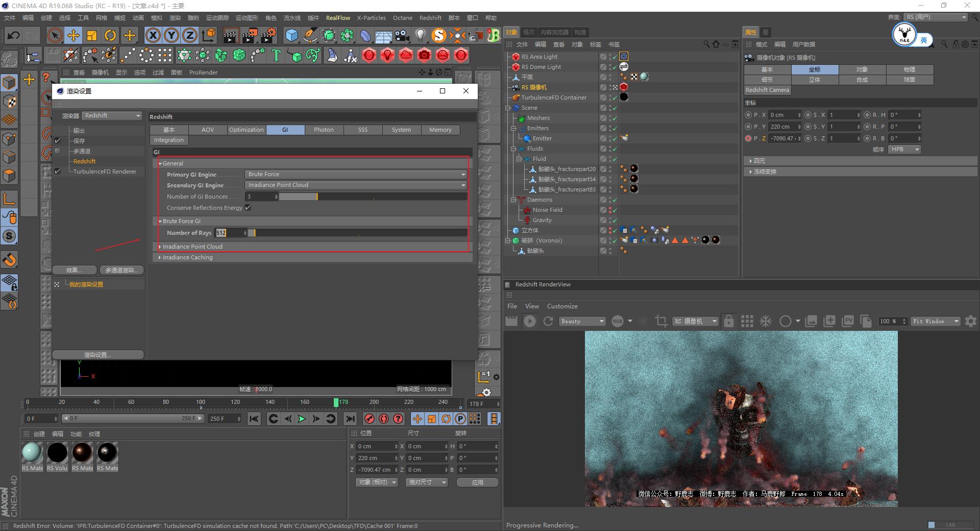980x531 pixels.
Task: Click the Undo arrow icon
Action: (x=14, y=35)
